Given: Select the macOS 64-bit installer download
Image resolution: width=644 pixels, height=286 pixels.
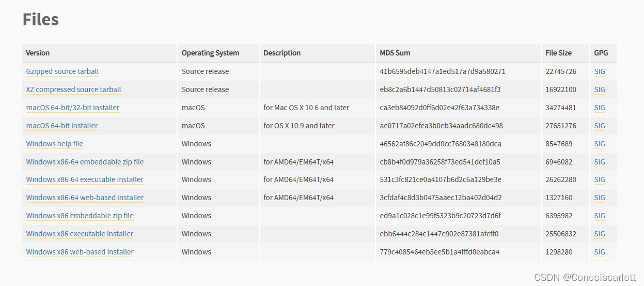Looking at the screenshot, I should click(x=61, y=126).
